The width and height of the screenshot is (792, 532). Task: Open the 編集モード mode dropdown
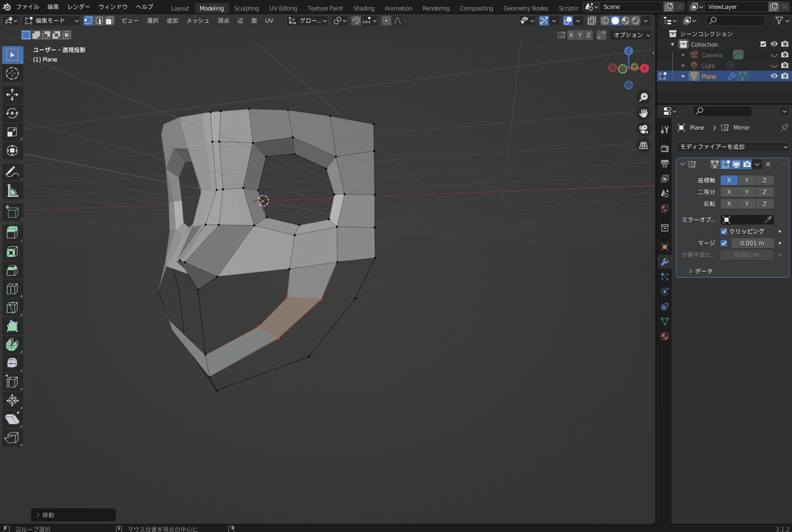coord(51,20)
